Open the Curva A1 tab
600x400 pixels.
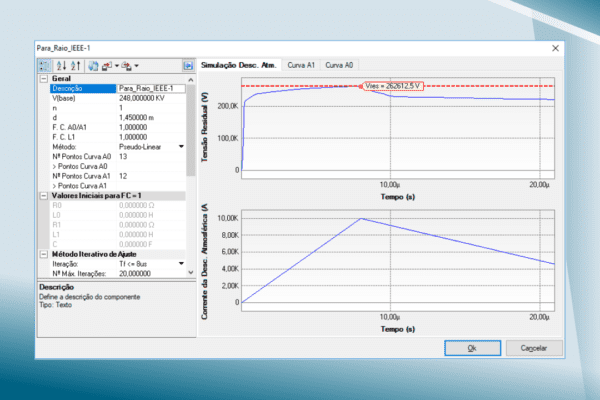point(301,65)
